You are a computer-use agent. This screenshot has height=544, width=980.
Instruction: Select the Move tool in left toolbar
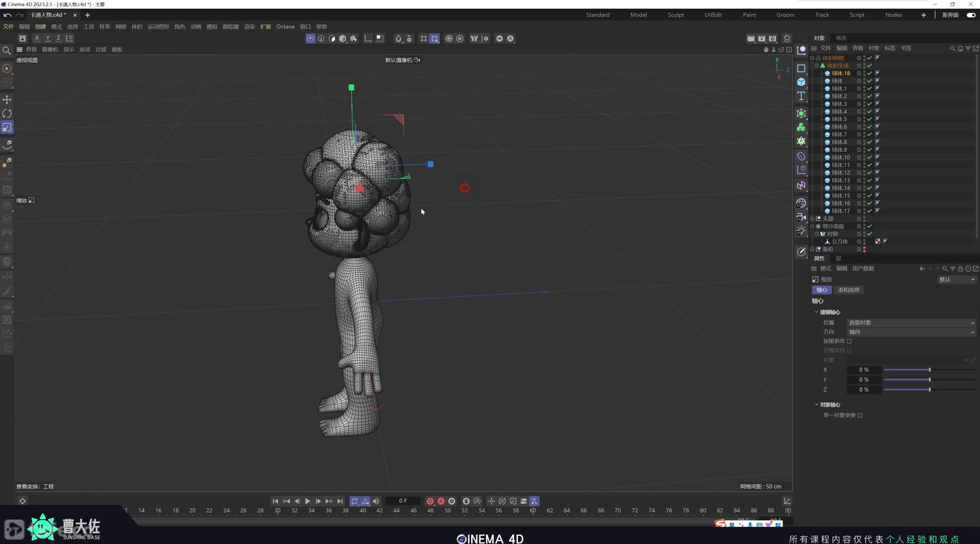7,99
